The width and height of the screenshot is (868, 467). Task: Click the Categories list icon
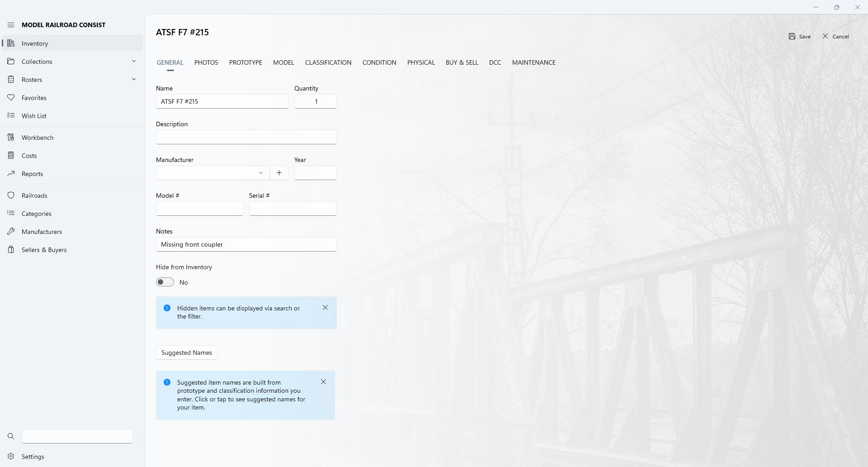click(x=11, y=214)
